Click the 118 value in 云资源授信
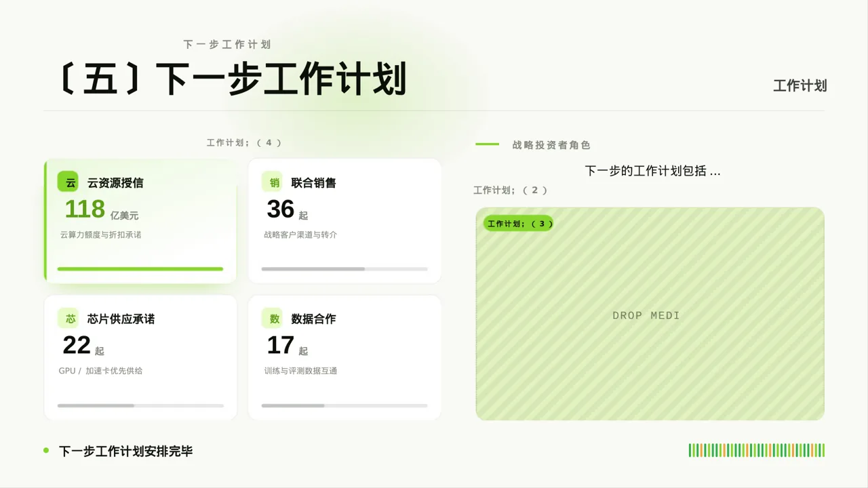 85,209
